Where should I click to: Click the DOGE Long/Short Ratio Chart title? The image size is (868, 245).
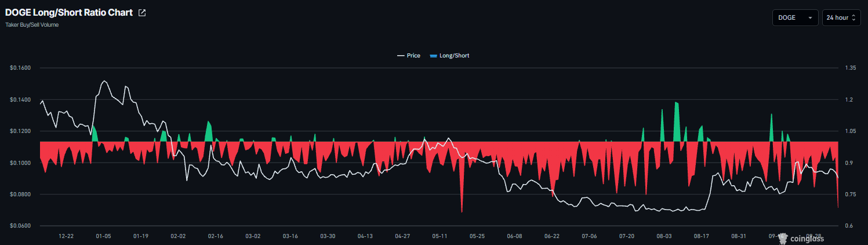tap(69, 13)
